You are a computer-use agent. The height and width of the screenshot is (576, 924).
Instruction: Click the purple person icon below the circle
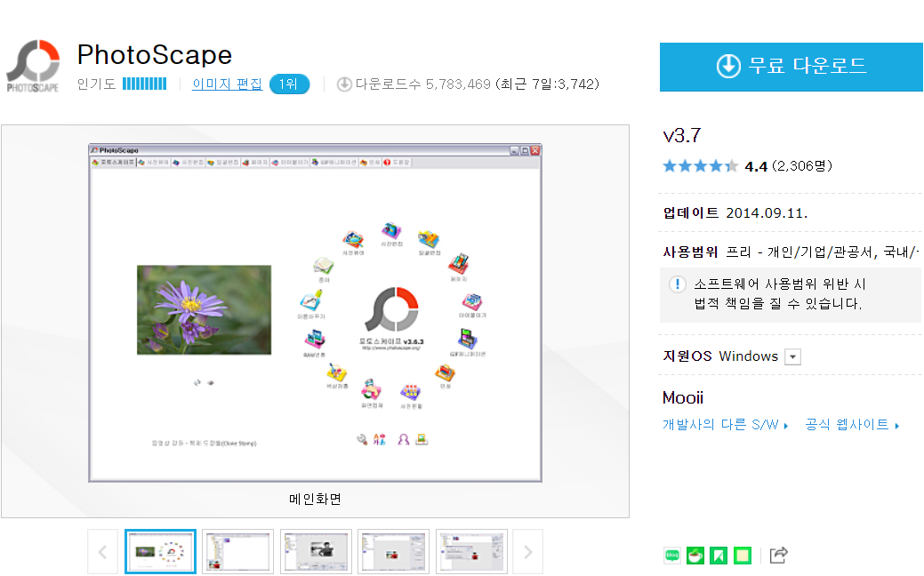404,439
